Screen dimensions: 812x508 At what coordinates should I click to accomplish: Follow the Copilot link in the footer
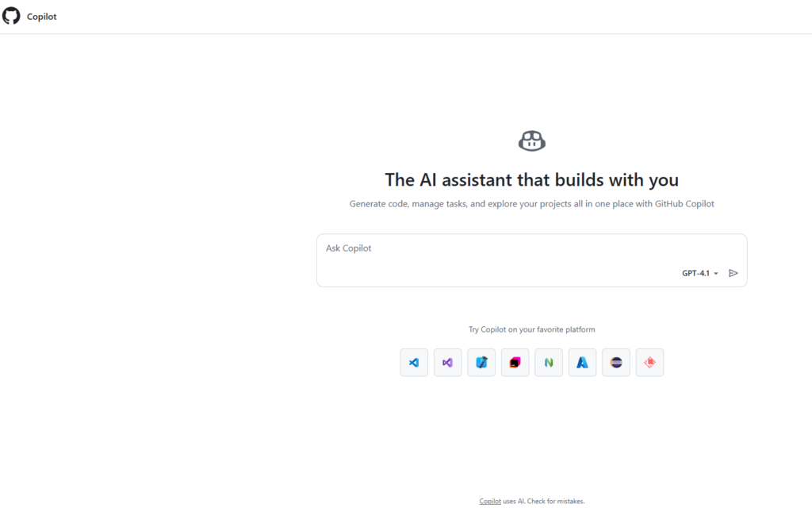(490, 502)
